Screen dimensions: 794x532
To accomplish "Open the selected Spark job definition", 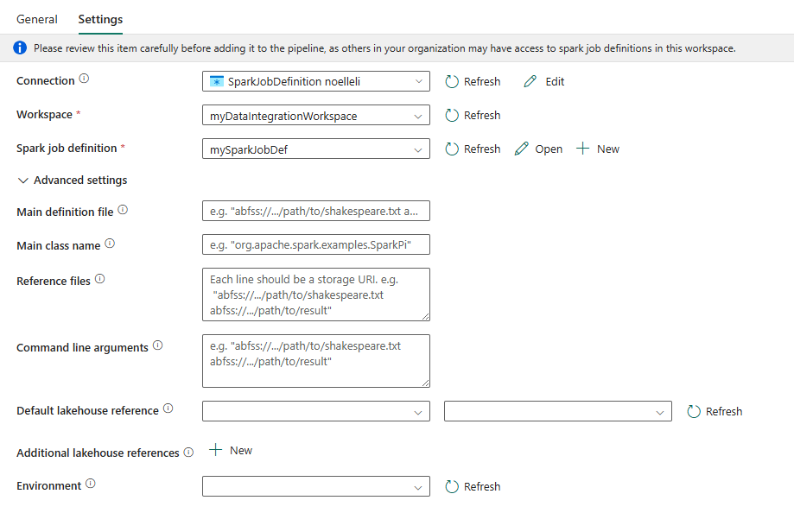I will (x=538, y=149).
